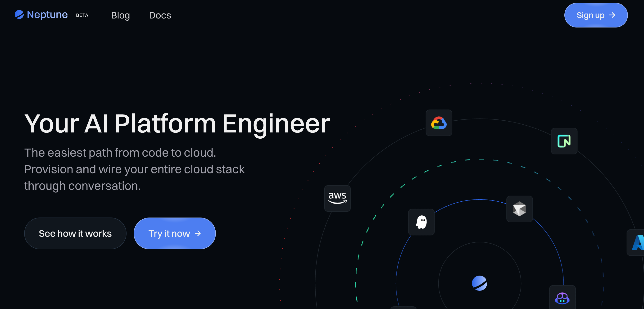Click the BETA badge label
The image size is (644, 309).
coord(82,15)
